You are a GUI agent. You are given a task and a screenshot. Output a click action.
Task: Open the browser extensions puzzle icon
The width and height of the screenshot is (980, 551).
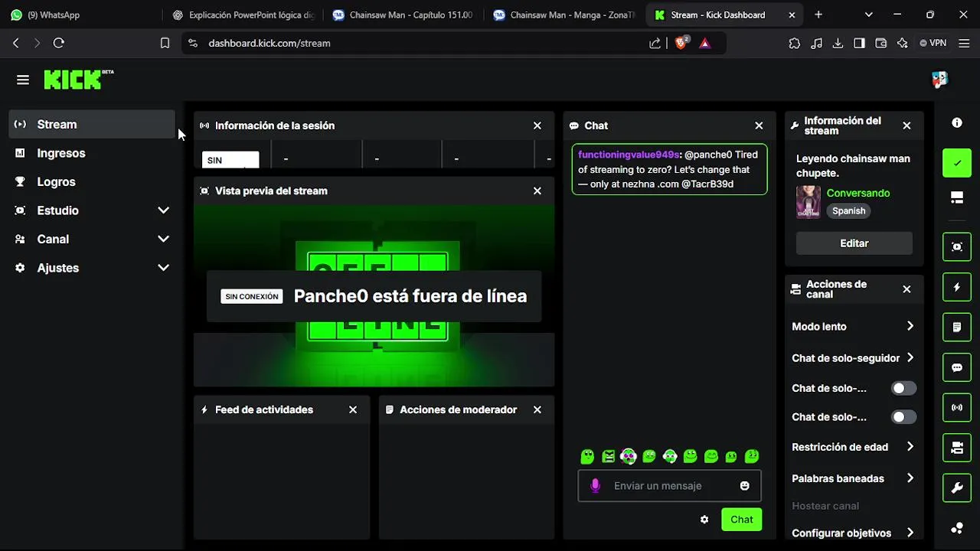click(x=795, y=43)
